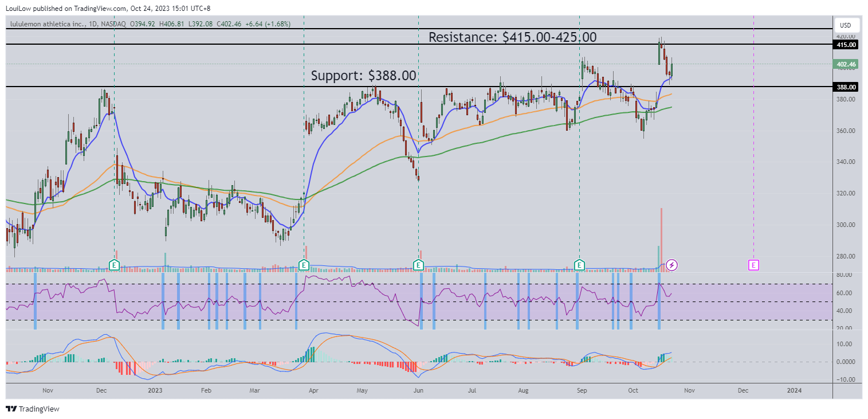Screen dimensions: 868x419
Task: Click the 'Support: $388.00' annotation text
Action: pos(363,76)
